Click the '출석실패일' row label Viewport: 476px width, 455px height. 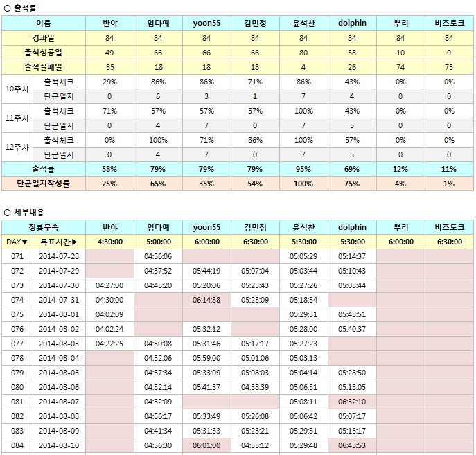[x=44, y=67]
